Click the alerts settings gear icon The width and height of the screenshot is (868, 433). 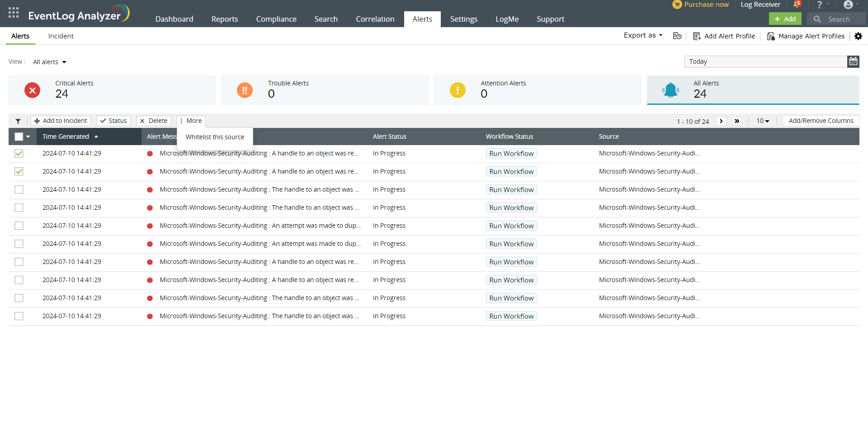858,36
